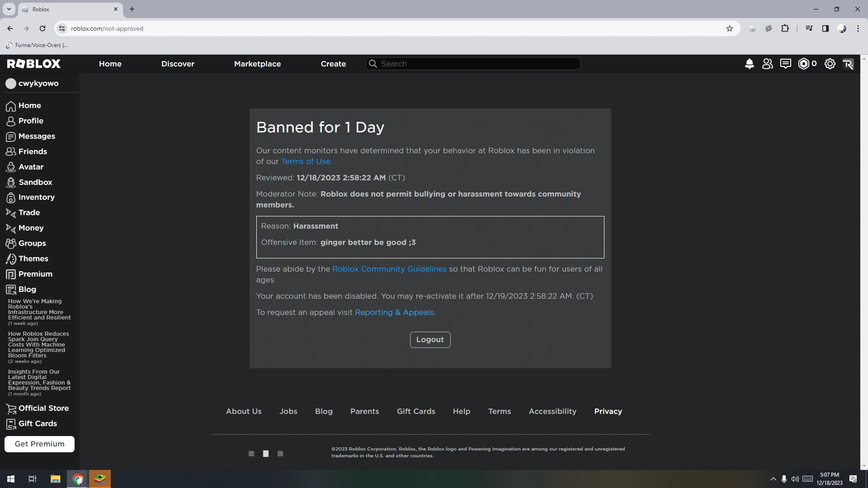The image size is (868, 488).
Task: Open browser extensions puzzle icon
Action: [x=785, y=28]
